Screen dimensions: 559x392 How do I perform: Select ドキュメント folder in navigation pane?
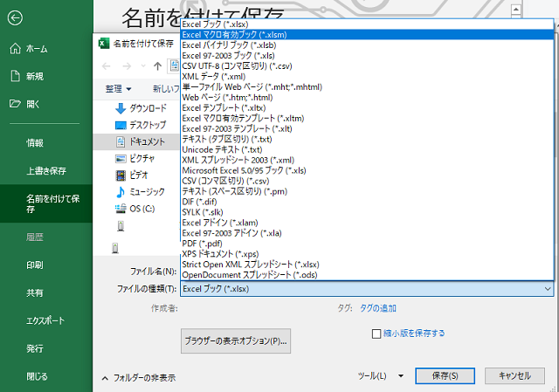pyautogui.click(x=147, y=141)
